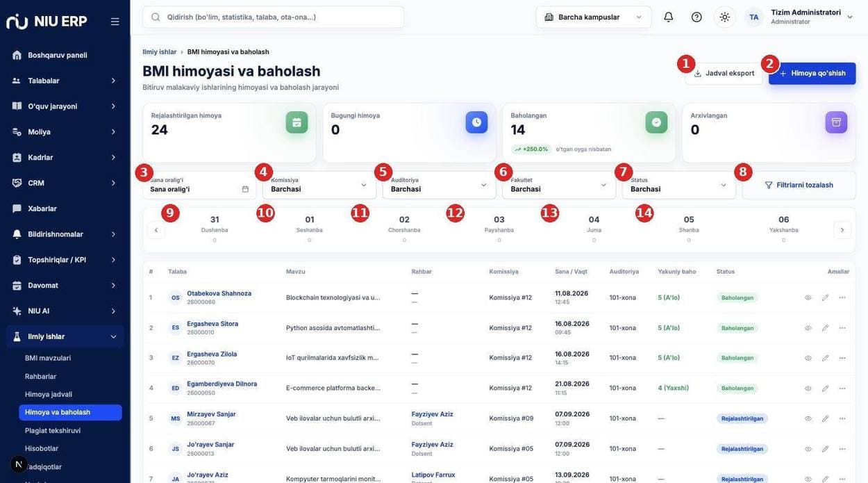View details with eye icon for Otabekova Shahnoza

(808, 297)
